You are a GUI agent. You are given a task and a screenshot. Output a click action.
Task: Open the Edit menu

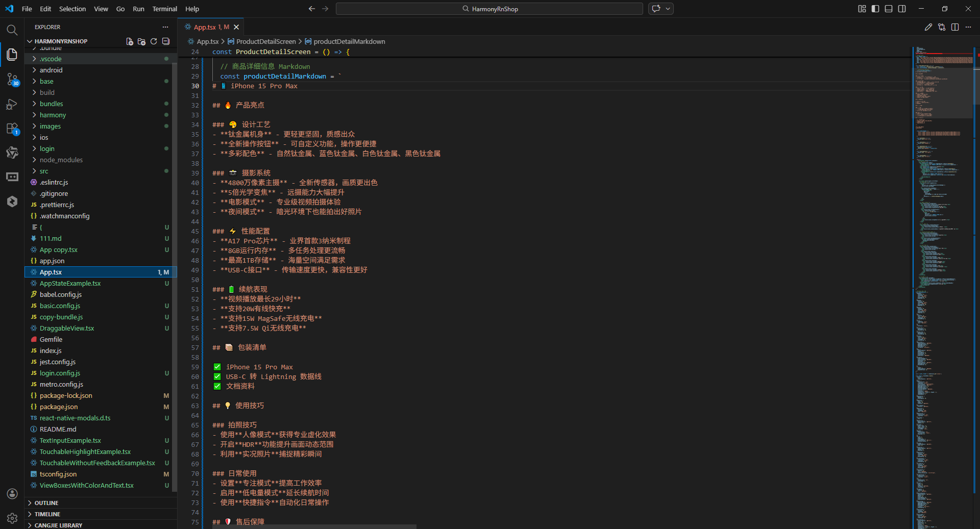(x=45, y=9)
